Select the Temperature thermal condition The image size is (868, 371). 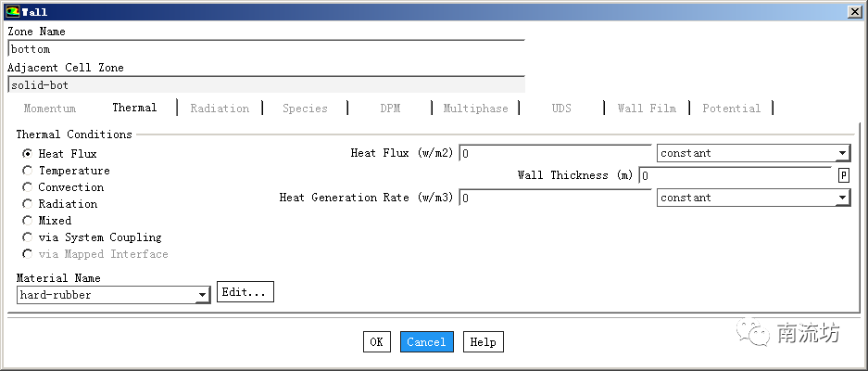(27, 171)
